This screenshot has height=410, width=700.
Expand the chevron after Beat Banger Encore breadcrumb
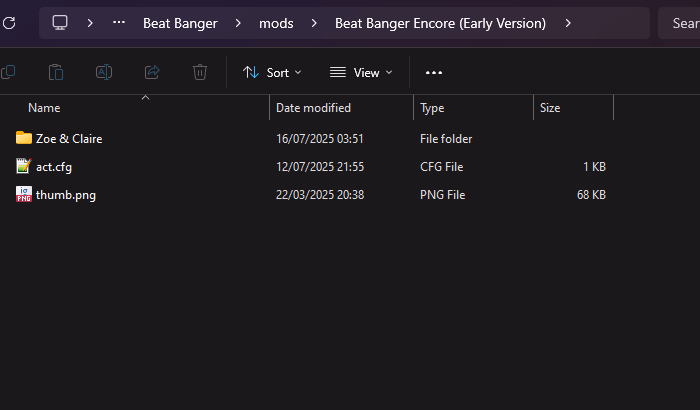click(568, 23)
